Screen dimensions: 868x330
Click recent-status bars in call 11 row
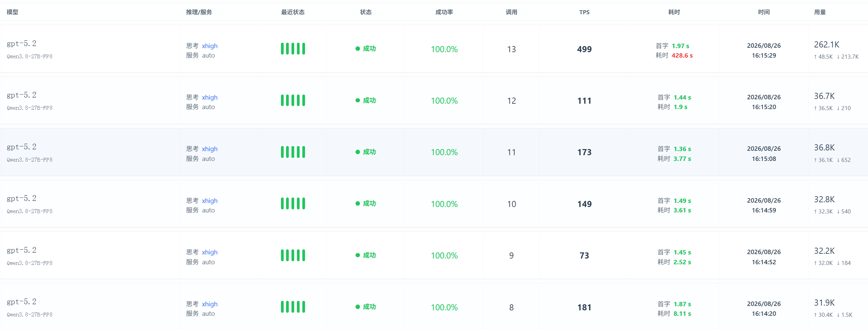pos(293,152)
